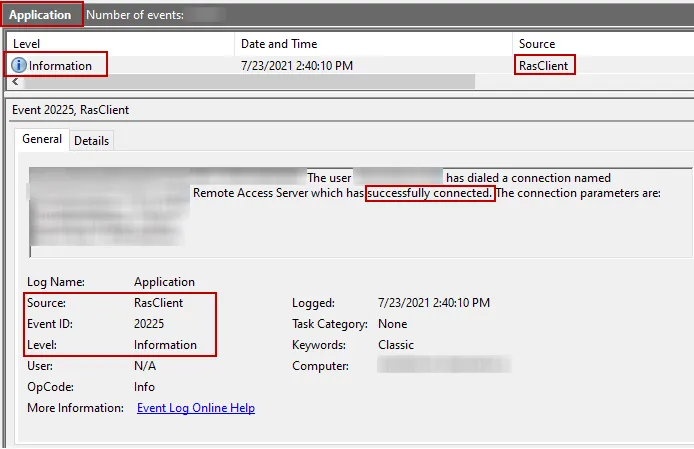The width and height of the screenshot is (694, 449).
Task: Select the RasClient cell in the event row
Action: coord(546,66)
